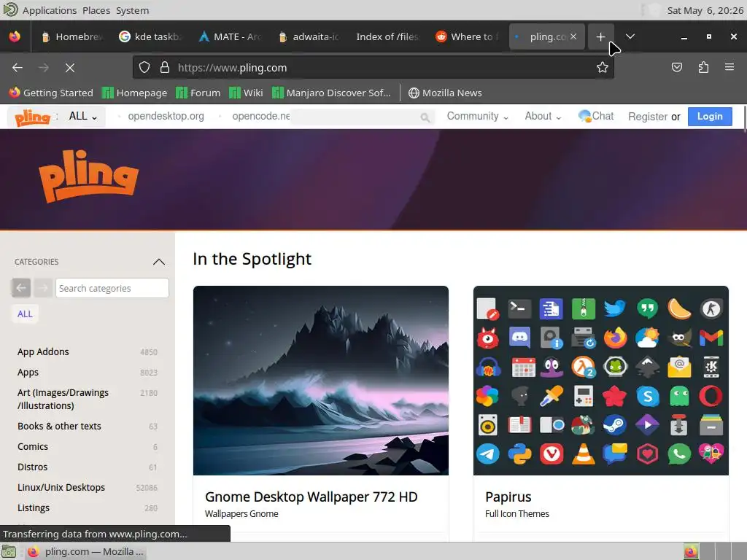List all tabs with the chevron button
This screenshot has width=747, height=560.
630,36
